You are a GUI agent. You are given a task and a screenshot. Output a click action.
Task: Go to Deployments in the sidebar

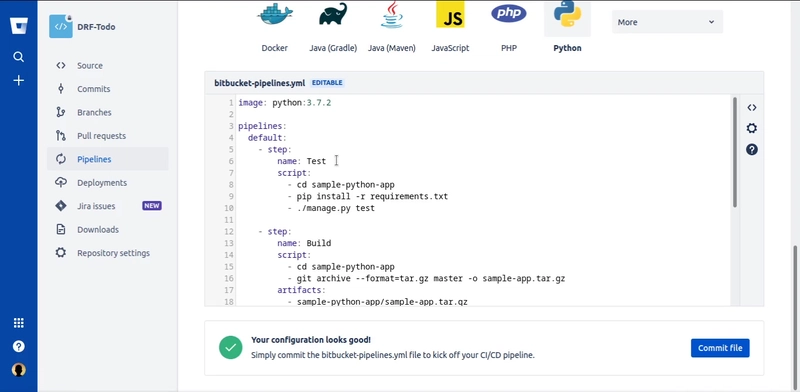click(102, 183)
